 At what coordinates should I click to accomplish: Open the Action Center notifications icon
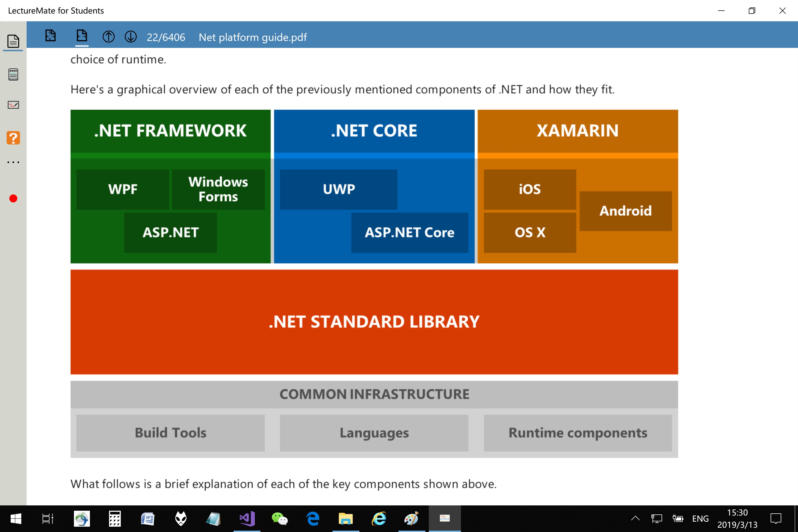coord(776,518)
